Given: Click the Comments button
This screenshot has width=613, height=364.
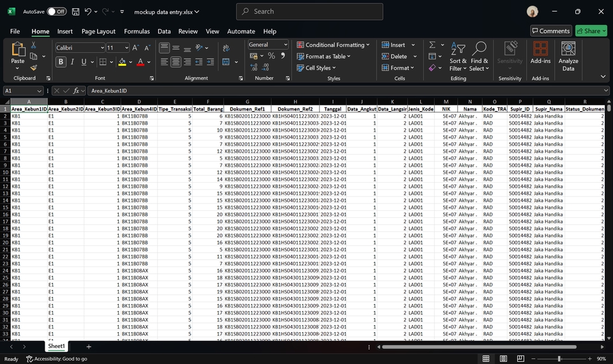Looking at the screenshot, I should click(551, 31).
